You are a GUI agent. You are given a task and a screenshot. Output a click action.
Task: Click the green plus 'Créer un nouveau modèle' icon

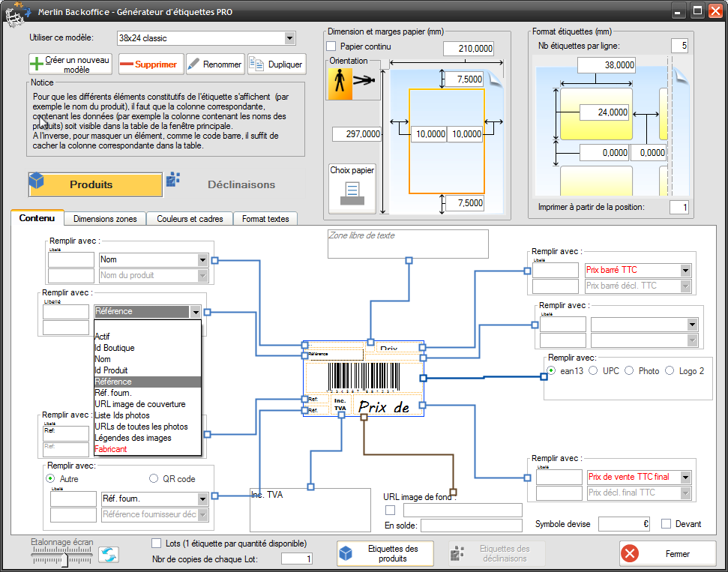pos(36,64)
